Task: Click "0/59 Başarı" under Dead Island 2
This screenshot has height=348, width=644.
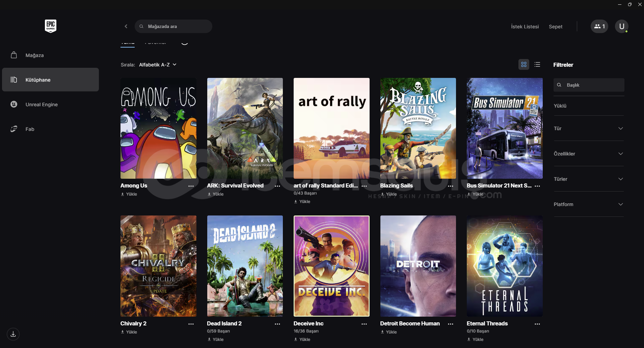Action: point(218,331)
